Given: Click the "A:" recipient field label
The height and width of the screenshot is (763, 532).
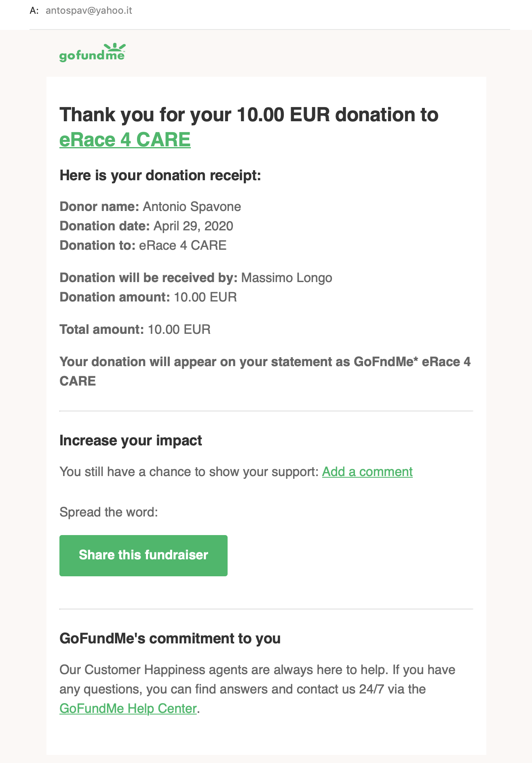Looking at the screenshot, I should 34,11.
